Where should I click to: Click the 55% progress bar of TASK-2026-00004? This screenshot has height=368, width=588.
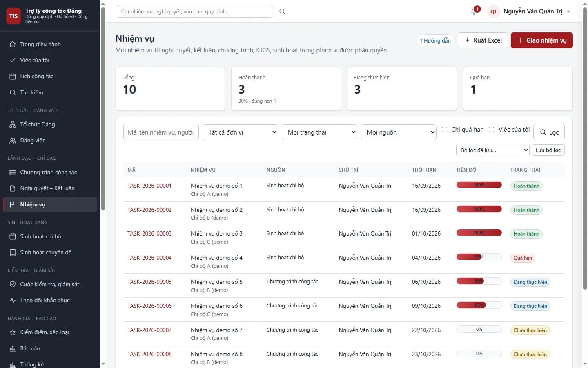[x=479, y=257]
